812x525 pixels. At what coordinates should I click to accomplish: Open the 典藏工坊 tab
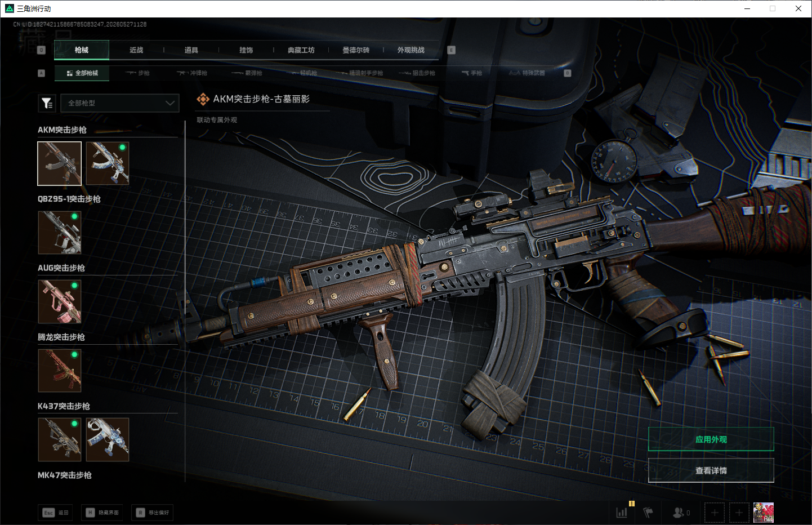point(301,50)
